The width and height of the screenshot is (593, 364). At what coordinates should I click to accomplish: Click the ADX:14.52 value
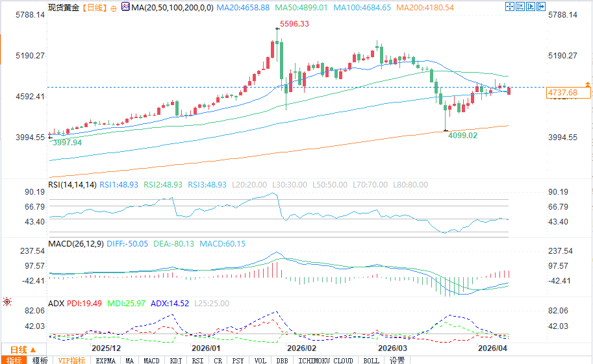pyautogui.click(x=170, y=303)
